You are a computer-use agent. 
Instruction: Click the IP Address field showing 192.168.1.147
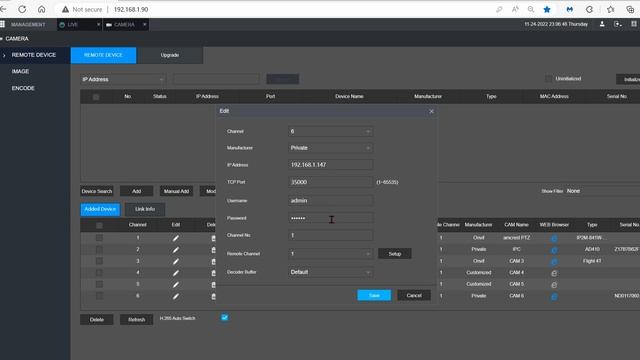(330, 165)
